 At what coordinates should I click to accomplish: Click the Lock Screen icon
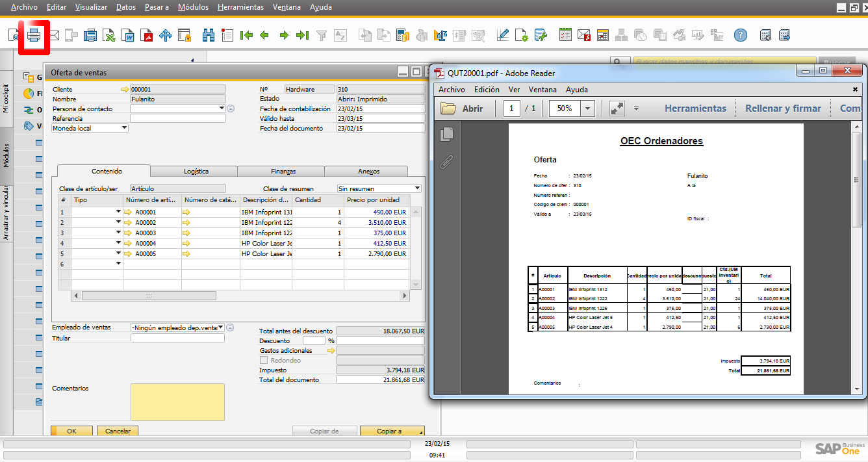coord(185,35)
